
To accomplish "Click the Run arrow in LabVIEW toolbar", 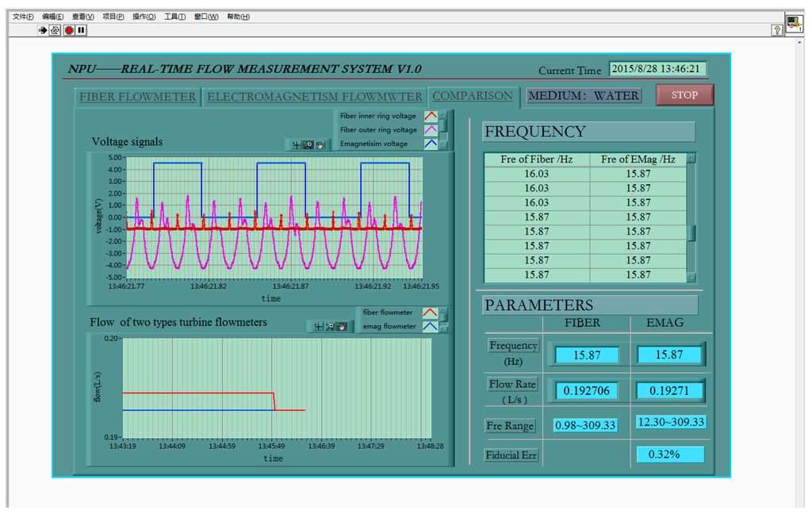I will (43, 30).
